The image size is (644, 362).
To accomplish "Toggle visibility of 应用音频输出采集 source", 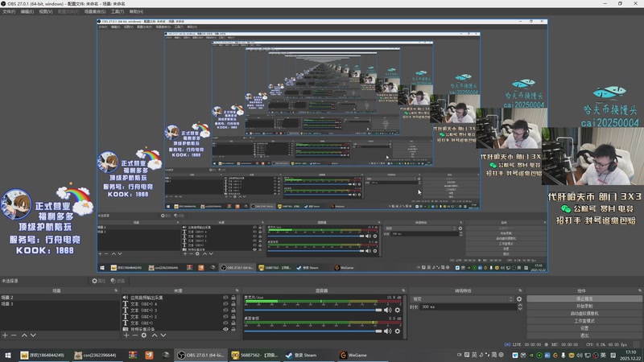I will pos(226,298).
